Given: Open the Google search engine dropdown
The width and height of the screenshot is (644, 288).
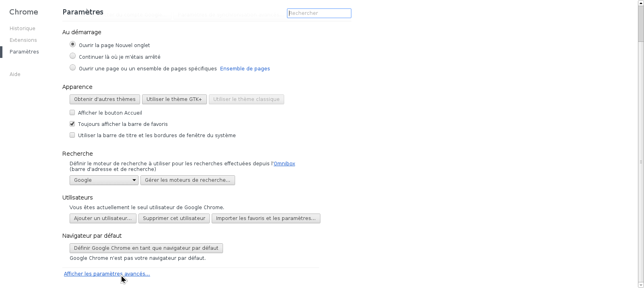Looking at the screenshot, I should (x=104, y=180).
